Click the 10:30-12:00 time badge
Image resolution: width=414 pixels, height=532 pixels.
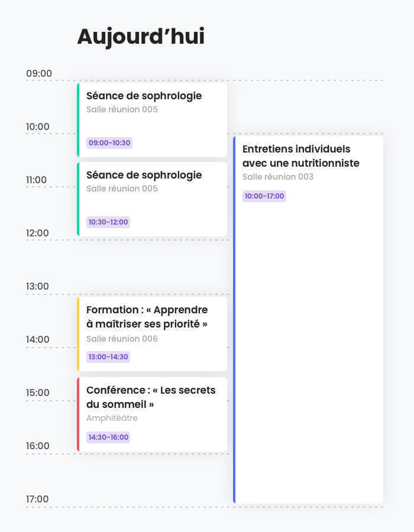pos(108,222)
